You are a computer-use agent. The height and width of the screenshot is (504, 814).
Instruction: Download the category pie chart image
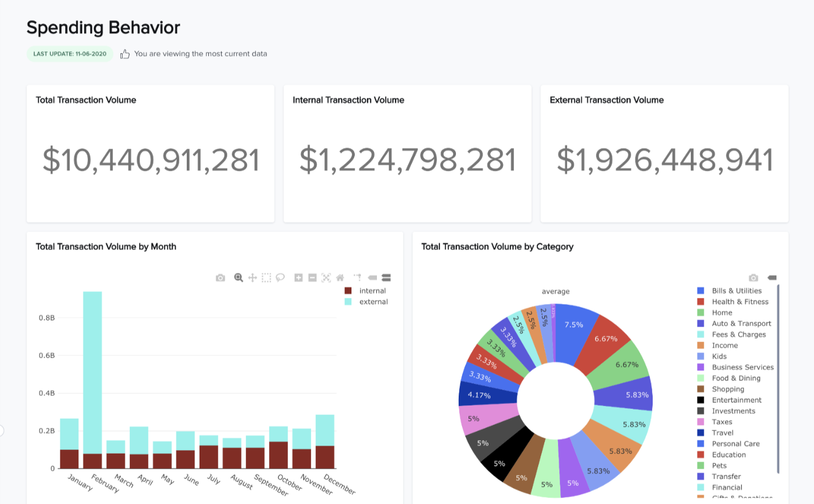coord(753,277)
